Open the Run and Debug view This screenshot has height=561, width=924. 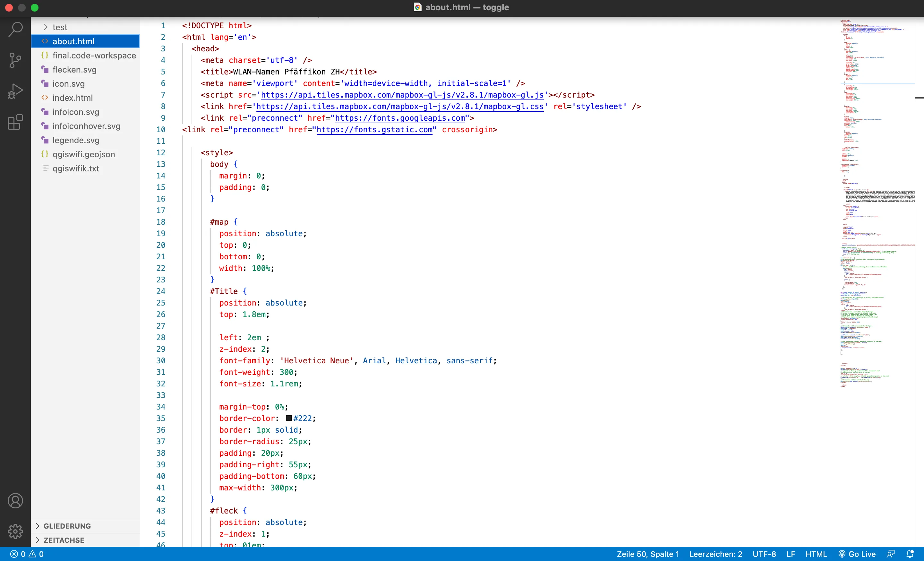pos(15,91)
